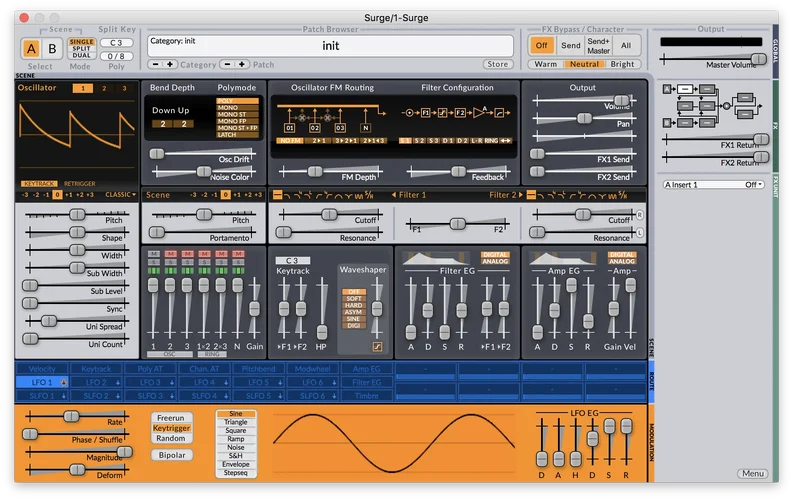The height and width of the screenshot is (500, 793).
Task: Select the Filter 2 sample-and-hold S/H icon
Action: click(623, 195)
